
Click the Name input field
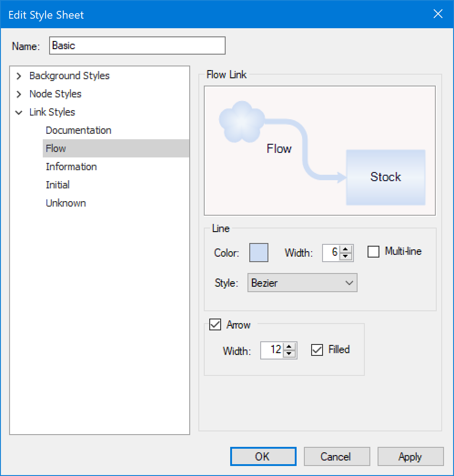coord(137,46)
